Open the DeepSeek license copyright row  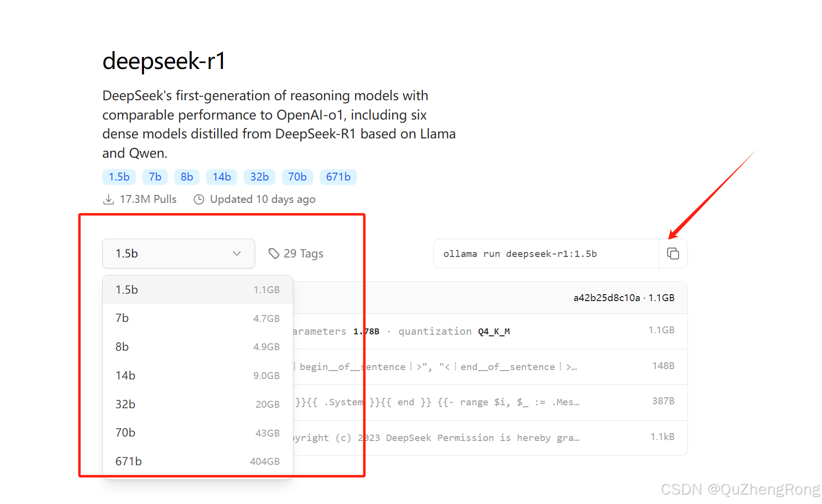(x=490, y=438)
